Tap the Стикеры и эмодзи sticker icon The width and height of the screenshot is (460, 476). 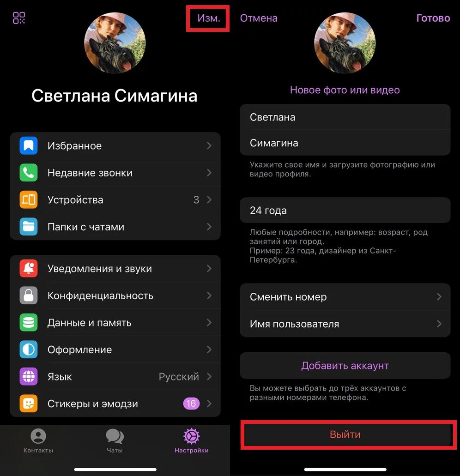pos(29,404)
